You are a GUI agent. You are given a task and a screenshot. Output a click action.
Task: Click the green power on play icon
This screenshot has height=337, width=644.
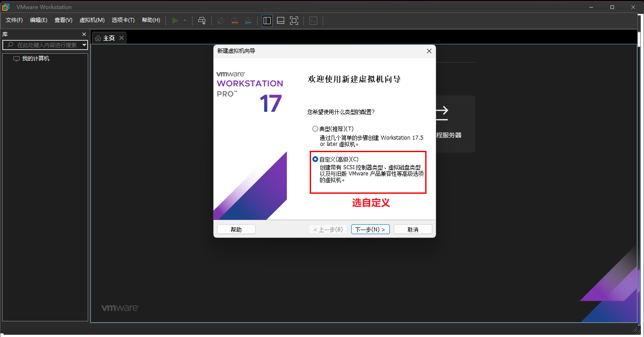click(x=175, y=21)
